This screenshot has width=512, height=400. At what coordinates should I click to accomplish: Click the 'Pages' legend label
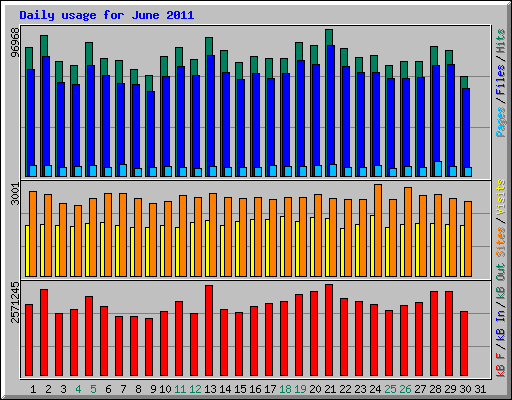pyautogui.click(x=500, y=122)
